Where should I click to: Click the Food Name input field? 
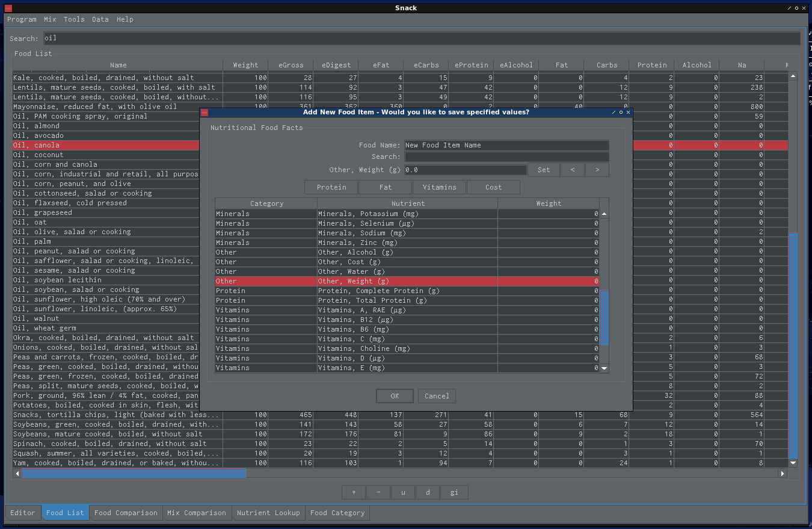pyautogui.click(x=506, y=145)
